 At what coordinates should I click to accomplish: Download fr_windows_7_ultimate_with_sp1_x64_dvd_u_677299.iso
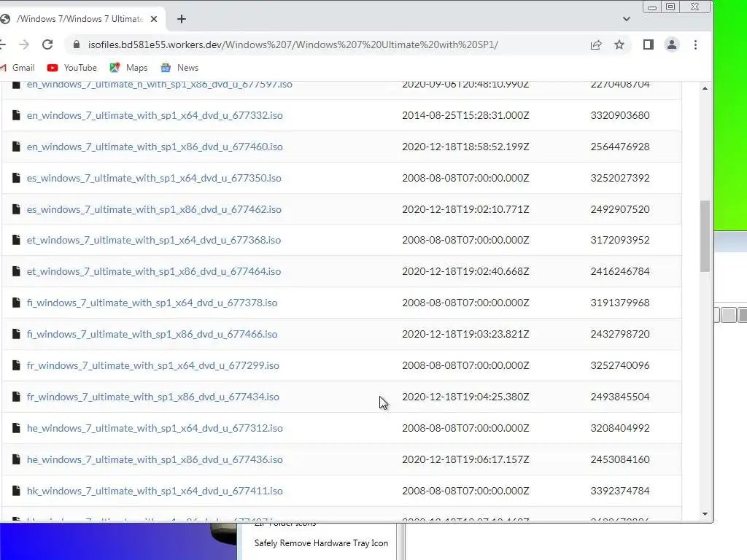click(153, 366)
